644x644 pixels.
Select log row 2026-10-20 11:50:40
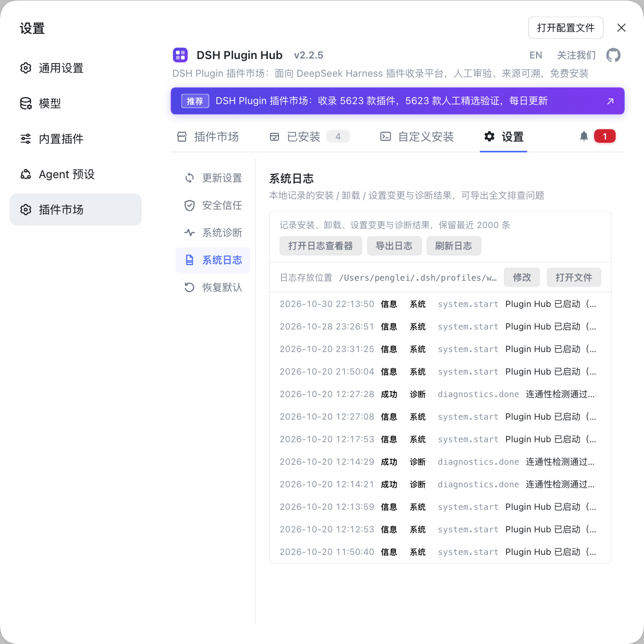pyautogui.click(x=440, y=552)
